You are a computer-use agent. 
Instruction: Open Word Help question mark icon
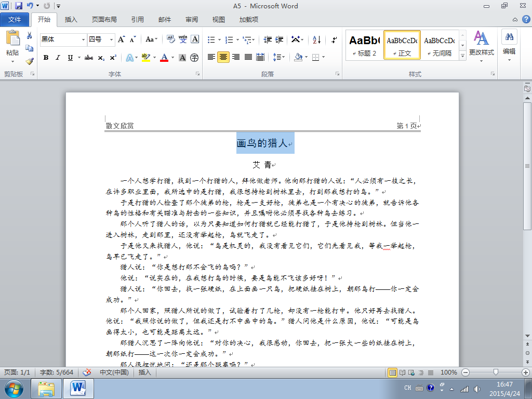point(526,19)
